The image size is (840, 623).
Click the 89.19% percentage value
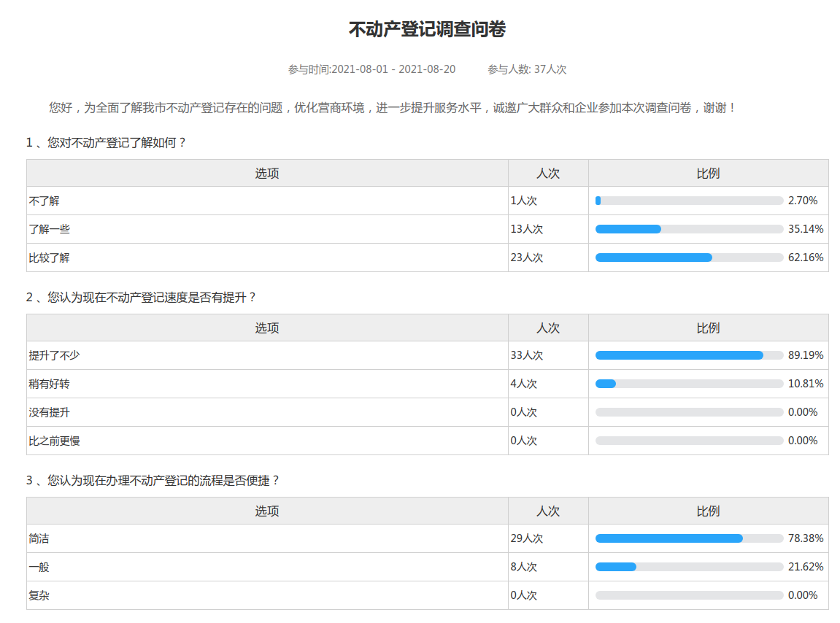coord(806,355)
